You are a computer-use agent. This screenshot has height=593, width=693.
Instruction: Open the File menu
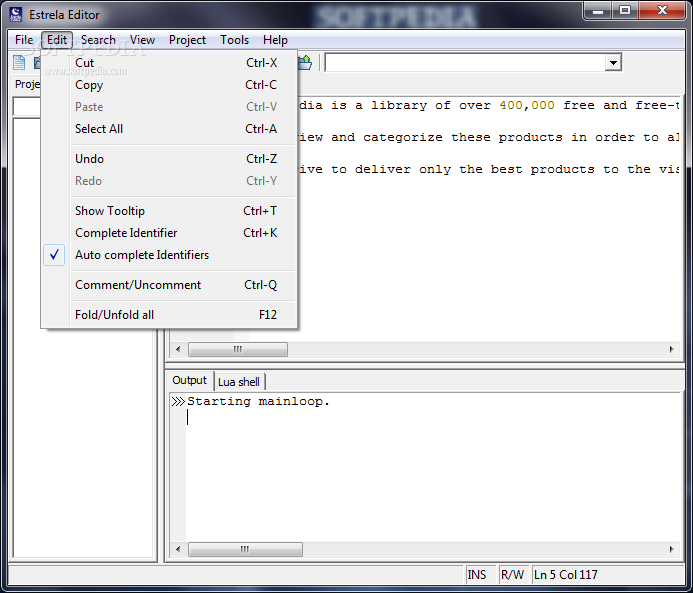click(x=24, y=40)
